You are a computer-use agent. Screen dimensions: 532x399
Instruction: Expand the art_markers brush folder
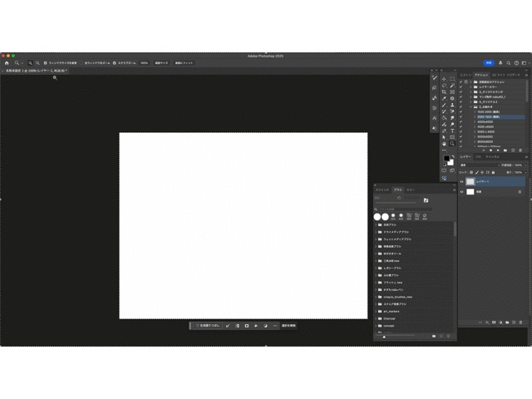point(376,312)
